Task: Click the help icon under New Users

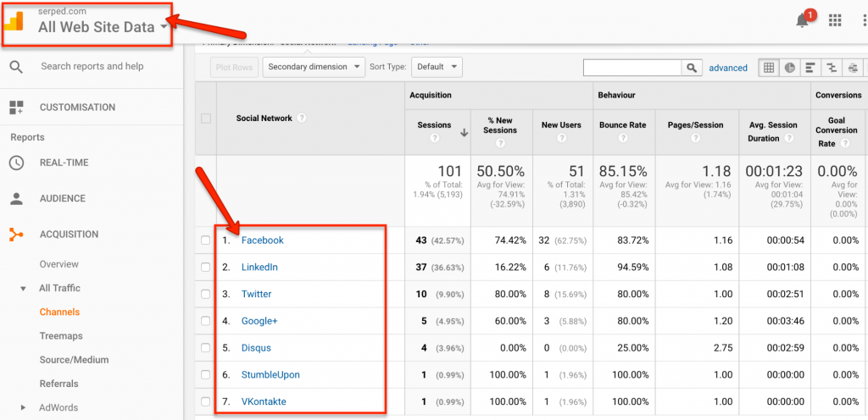Action: pos(561,138)
